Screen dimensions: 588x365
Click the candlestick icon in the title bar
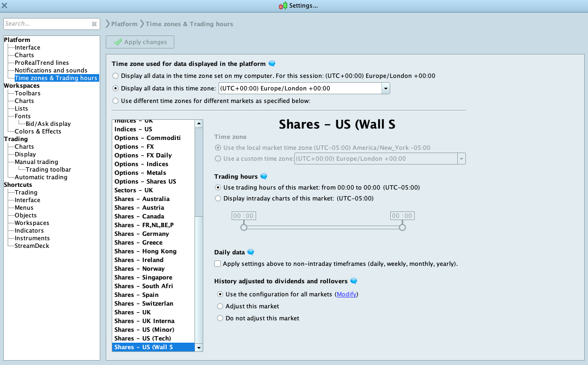pos(283,5)
